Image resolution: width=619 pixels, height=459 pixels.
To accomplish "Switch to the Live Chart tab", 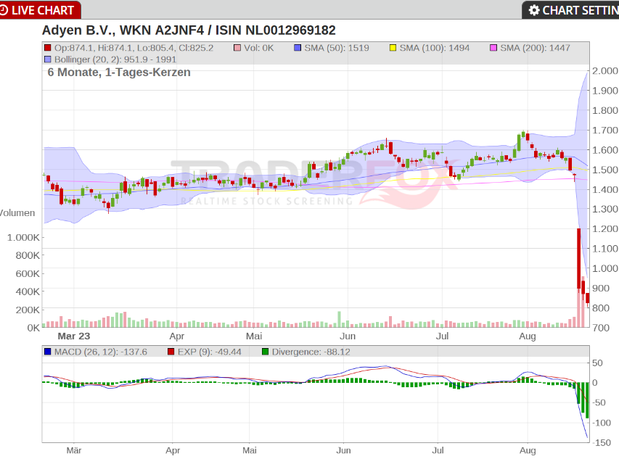I will 43,10.
